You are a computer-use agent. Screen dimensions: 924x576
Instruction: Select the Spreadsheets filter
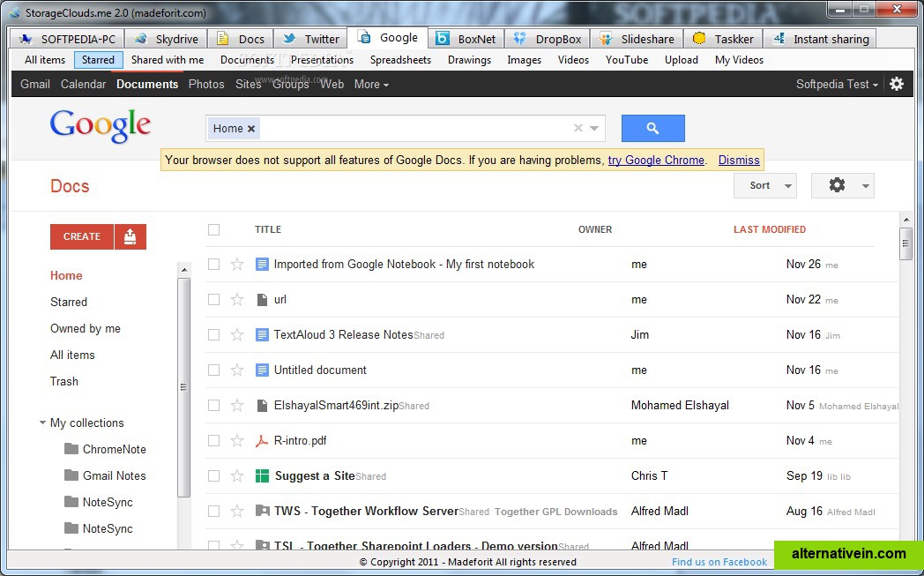(400, 60)
